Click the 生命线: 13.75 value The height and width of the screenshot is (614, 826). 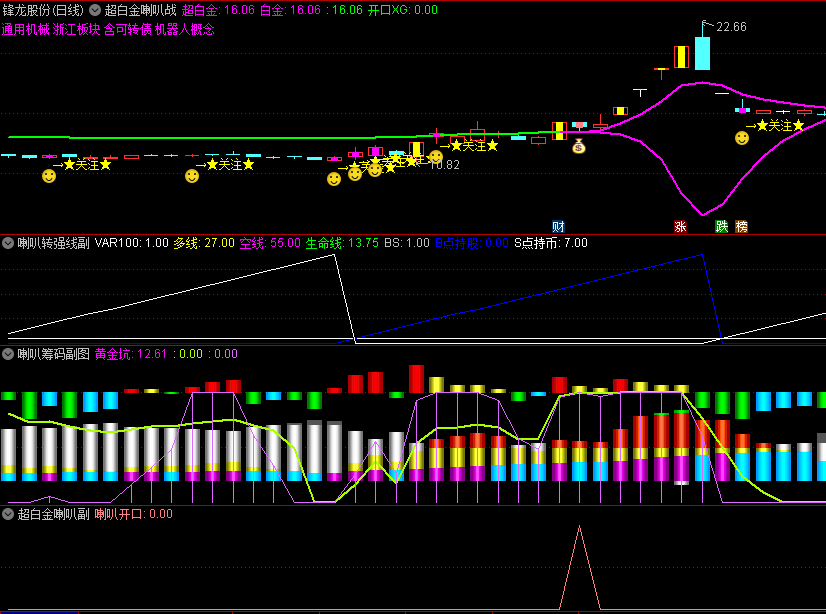(342, 243)
